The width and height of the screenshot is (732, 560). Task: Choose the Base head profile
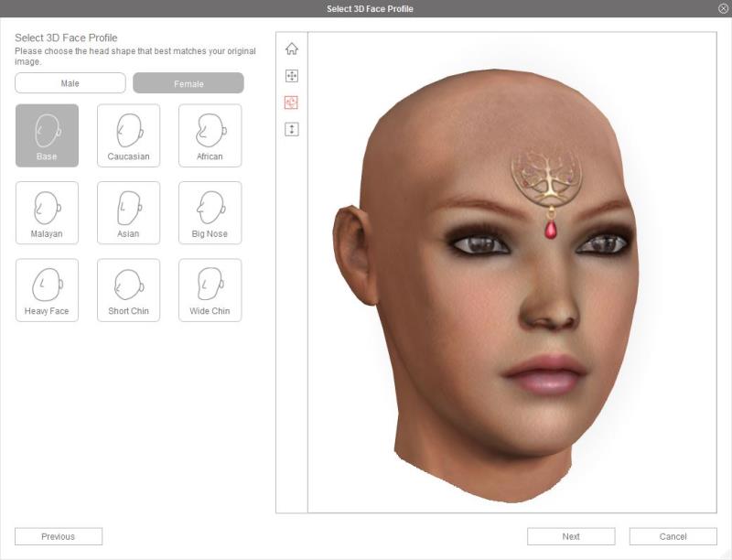point(47,135)
